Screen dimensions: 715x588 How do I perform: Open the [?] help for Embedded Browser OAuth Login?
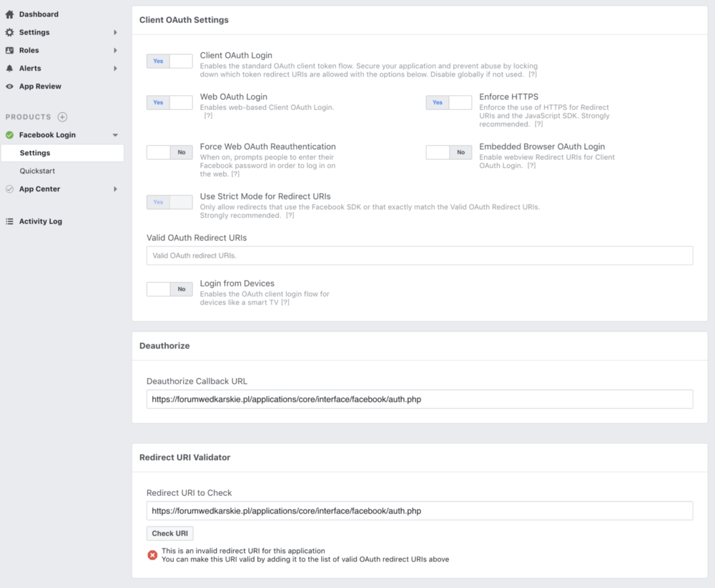pos(531,166)
